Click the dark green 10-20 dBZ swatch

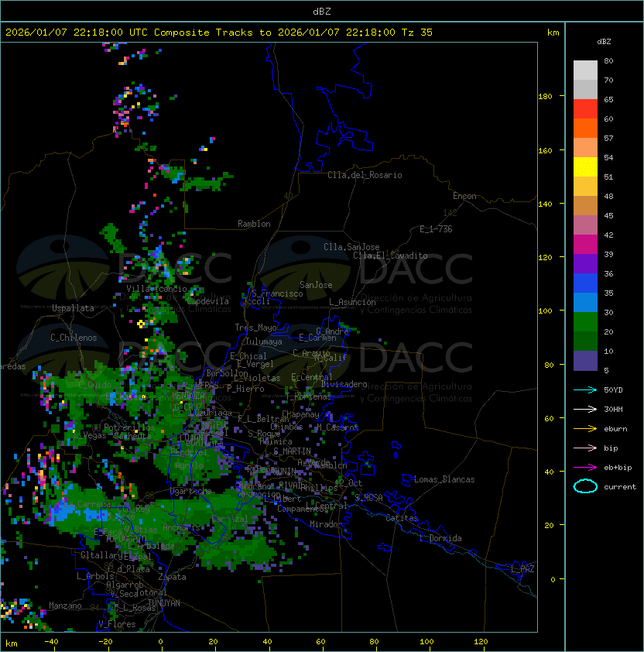click(x=585, y=341)
